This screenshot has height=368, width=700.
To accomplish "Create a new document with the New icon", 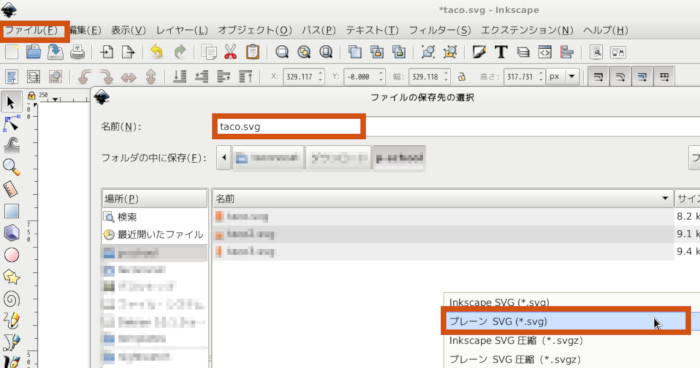I will click(x=12, y=52).
